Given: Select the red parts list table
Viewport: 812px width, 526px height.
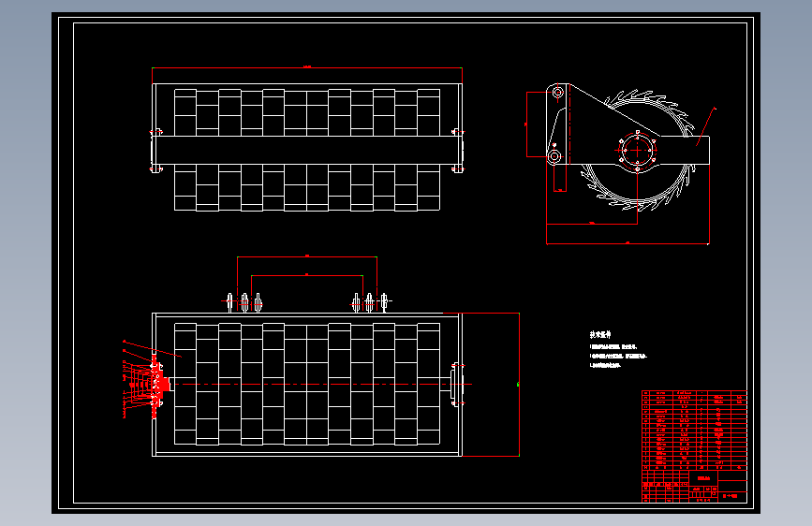Looking at the screenshot, I should [x=694, y=430].
